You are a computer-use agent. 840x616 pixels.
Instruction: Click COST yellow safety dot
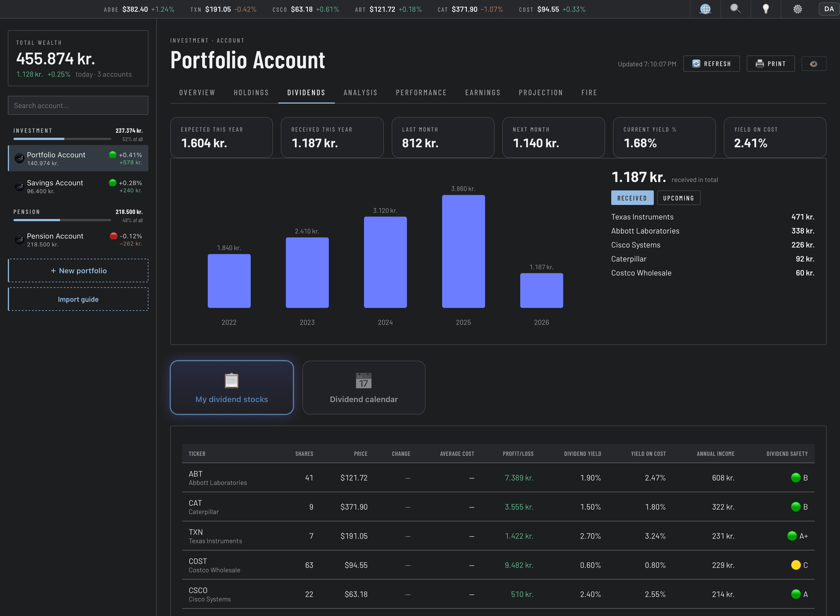796,565
